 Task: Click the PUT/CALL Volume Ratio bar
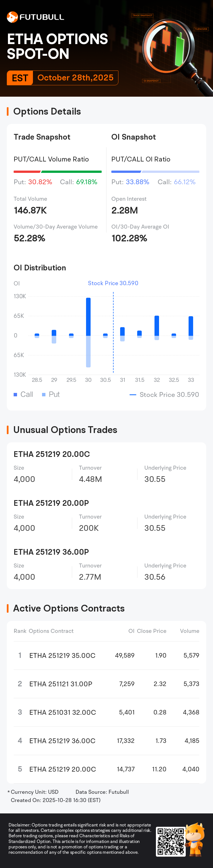tap(58, 172)
